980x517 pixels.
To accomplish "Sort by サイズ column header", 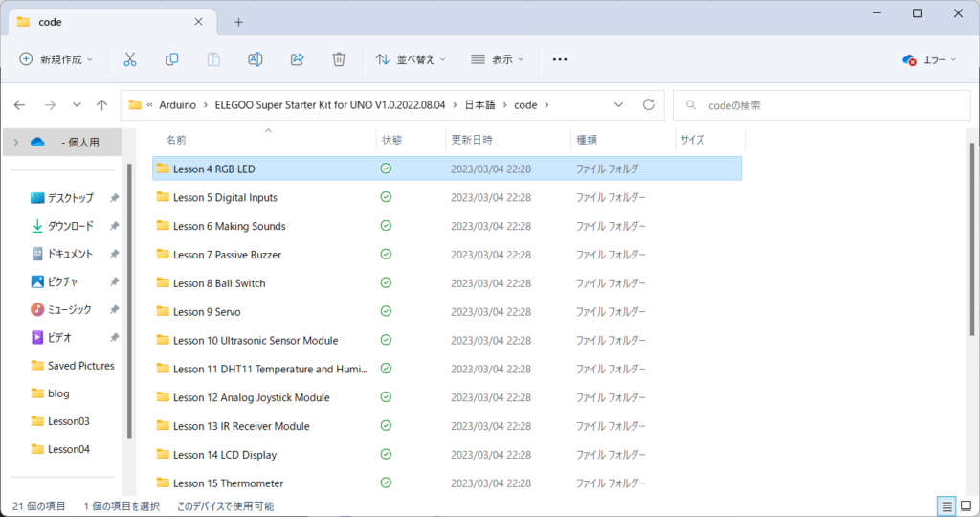I will (x=693, y=140).
